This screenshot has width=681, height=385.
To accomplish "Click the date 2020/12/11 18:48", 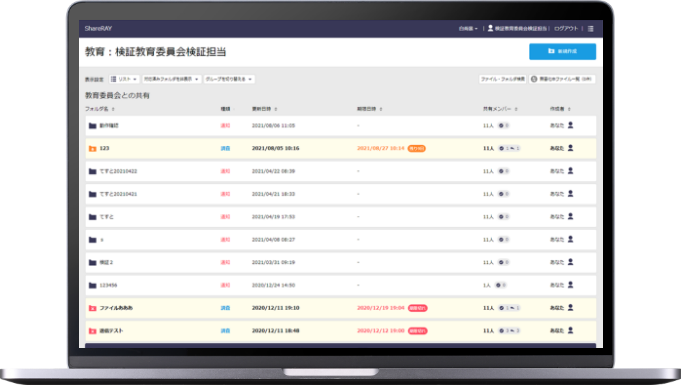I will point(275,331).
